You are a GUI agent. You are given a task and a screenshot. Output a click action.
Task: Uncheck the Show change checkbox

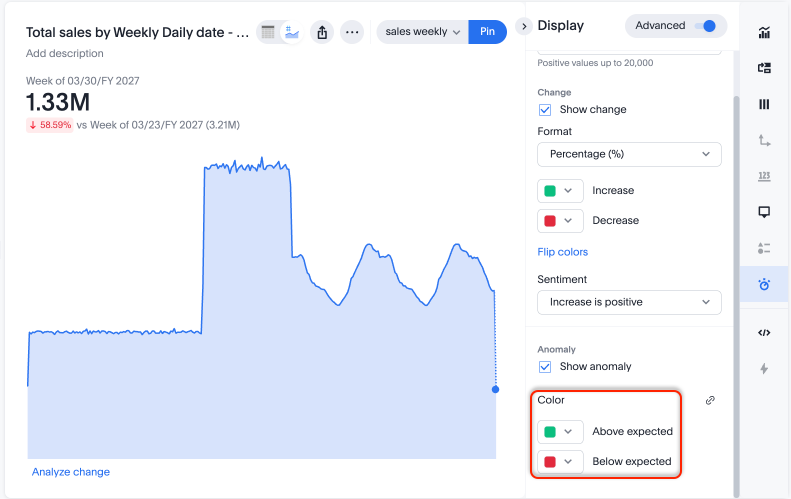545,110
